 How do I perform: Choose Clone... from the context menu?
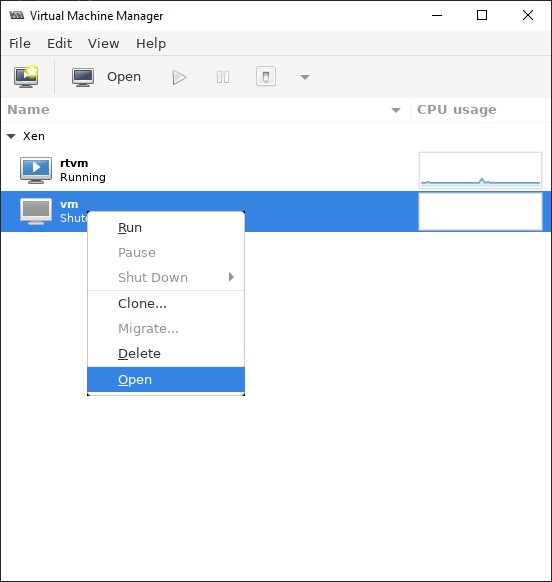tap(166, 304)
